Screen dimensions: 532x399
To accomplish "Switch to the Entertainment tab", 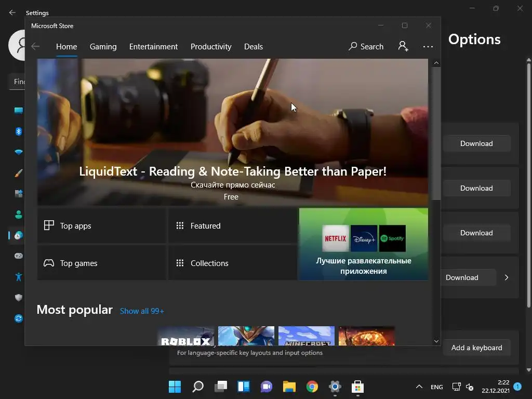I will click(x=153, y=46).
